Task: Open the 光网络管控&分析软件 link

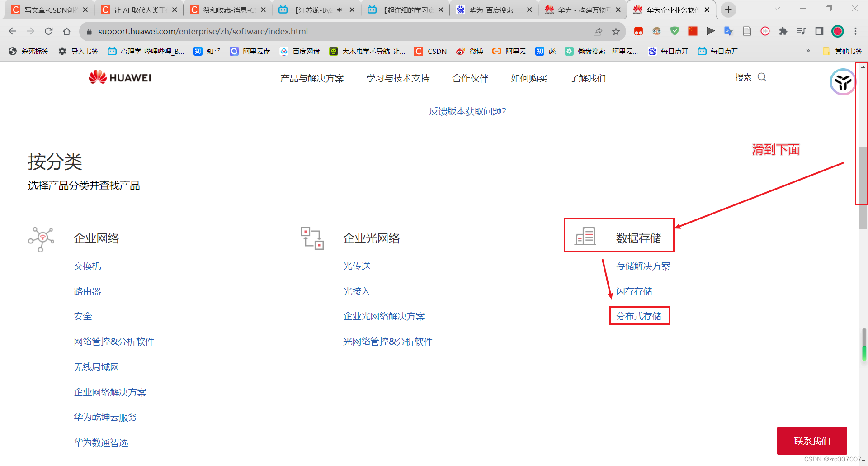Action: [388, 342]
